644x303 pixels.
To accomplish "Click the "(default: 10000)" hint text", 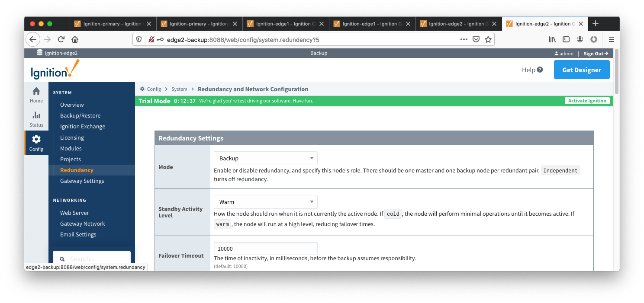I will coord(231,266).
